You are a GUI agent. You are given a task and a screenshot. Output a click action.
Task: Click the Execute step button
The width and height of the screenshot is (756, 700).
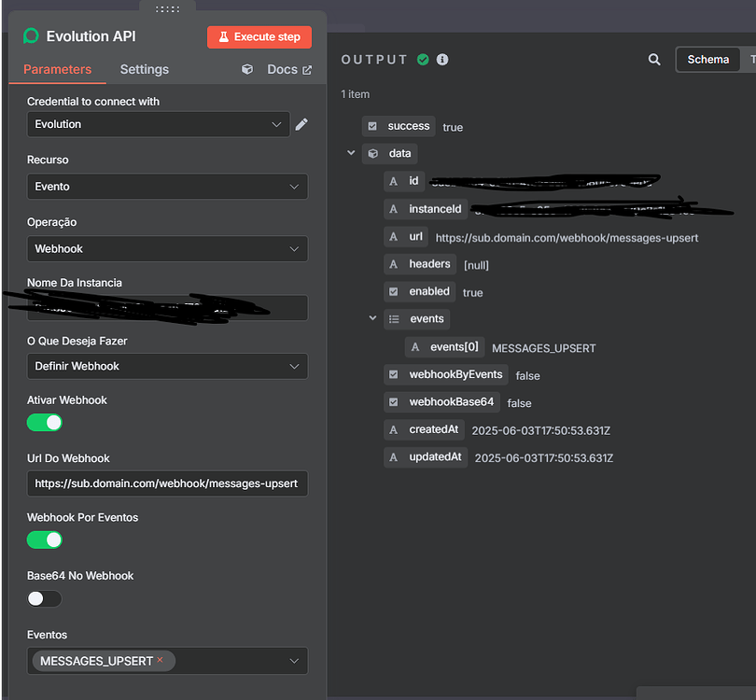coord(259,36)
